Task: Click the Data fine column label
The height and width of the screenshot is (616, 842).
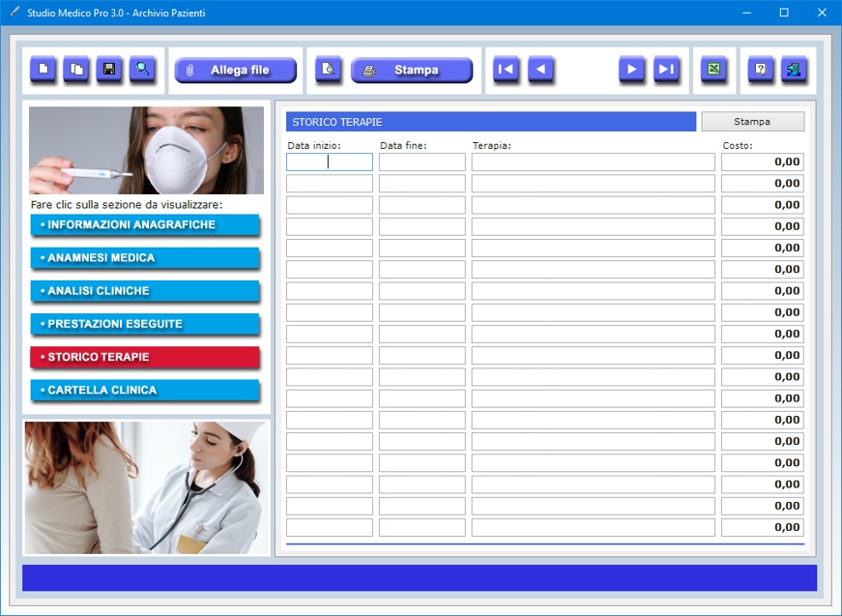Action: (403, 146)
